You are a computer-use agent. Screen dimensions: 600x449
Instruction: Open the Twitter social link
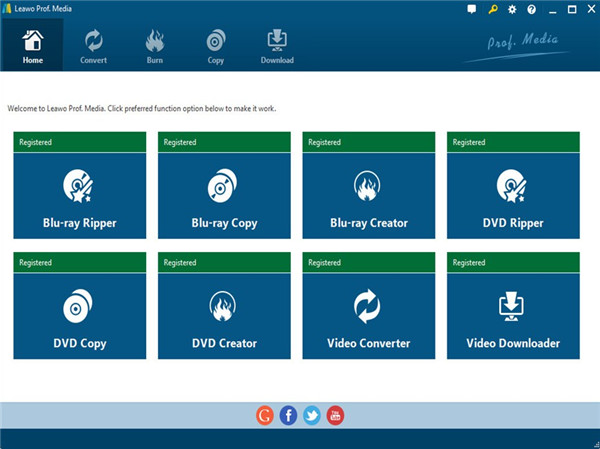(x=312, y=415)
